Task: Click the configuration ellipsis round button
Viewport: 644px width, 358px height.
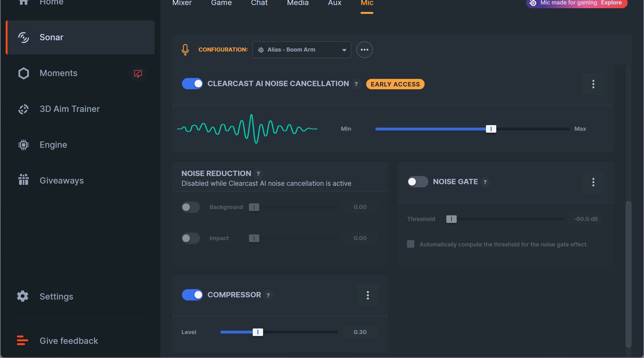Action: tap(364, 50)
